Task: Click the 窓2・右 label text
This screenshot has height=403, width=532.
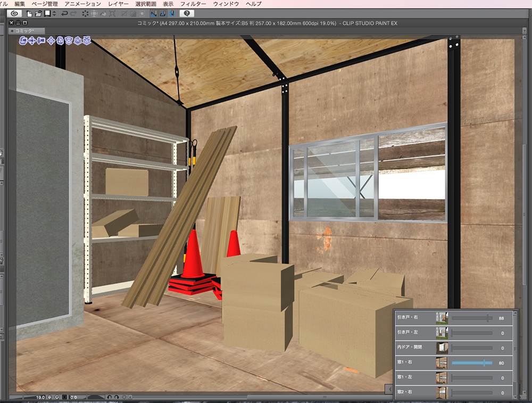Action: (x=404, y=392)
